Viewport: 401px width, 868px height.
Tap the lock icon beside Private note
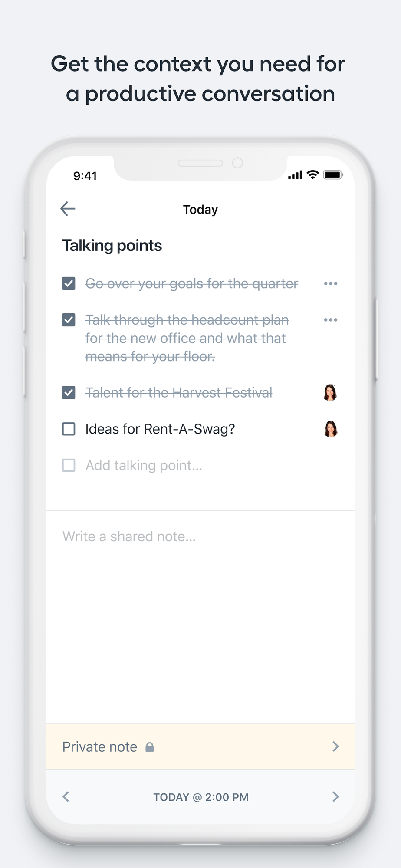150,747
